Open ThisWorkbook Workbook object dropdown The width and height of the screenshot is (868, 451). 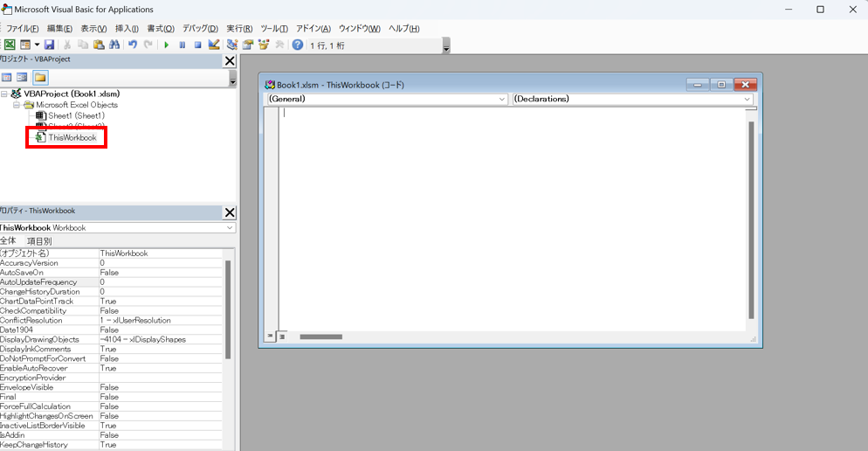(230, 228)
